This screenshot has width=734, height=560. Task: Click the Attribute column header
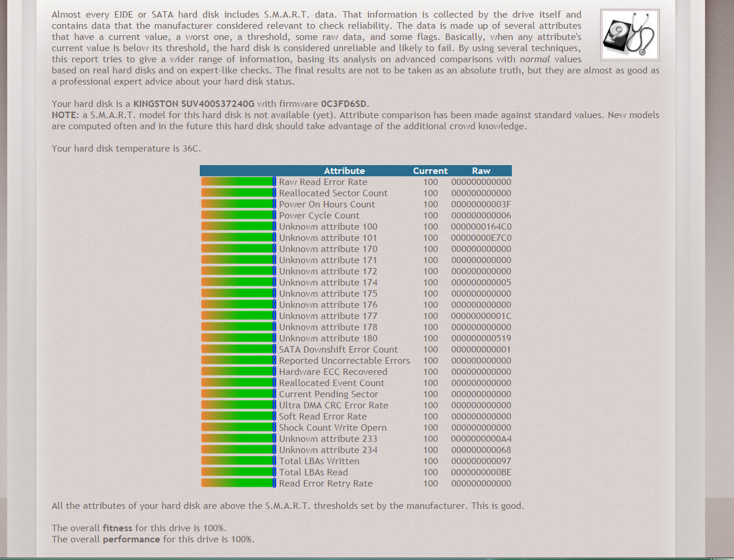click(344, 171)
